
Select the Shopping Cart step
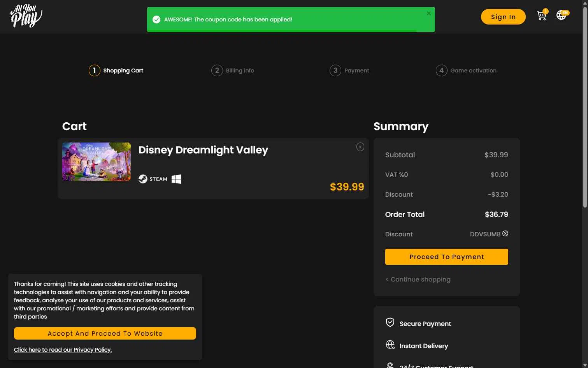[x=116, y=70]
